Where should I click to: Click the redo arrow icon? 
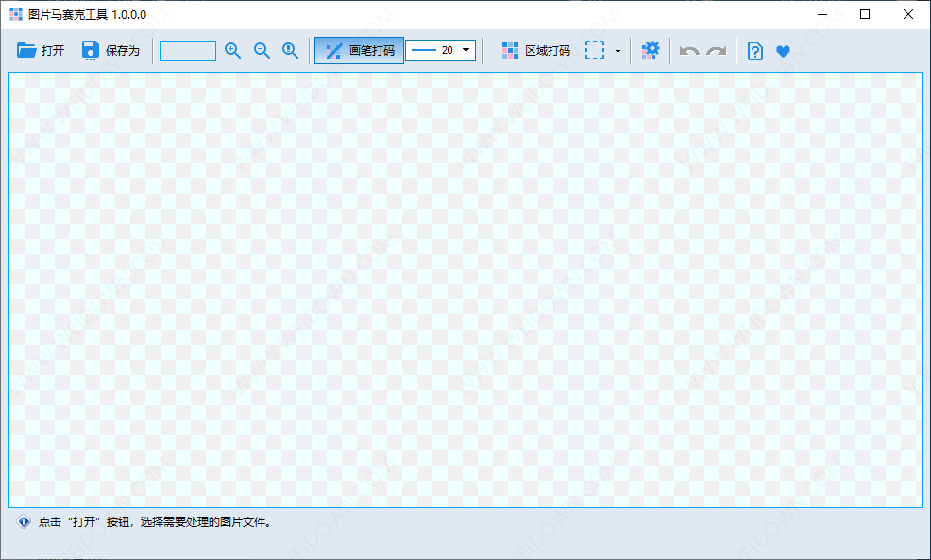pyautogui.click(x=717, y=50)
